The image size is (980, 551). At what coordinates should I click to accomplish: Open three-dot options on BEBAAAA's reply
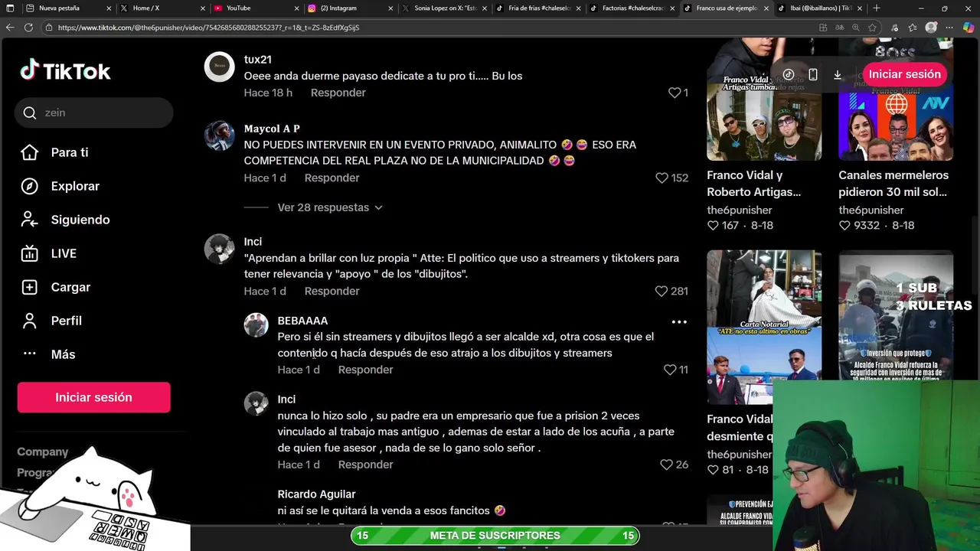tap(679, 322)
